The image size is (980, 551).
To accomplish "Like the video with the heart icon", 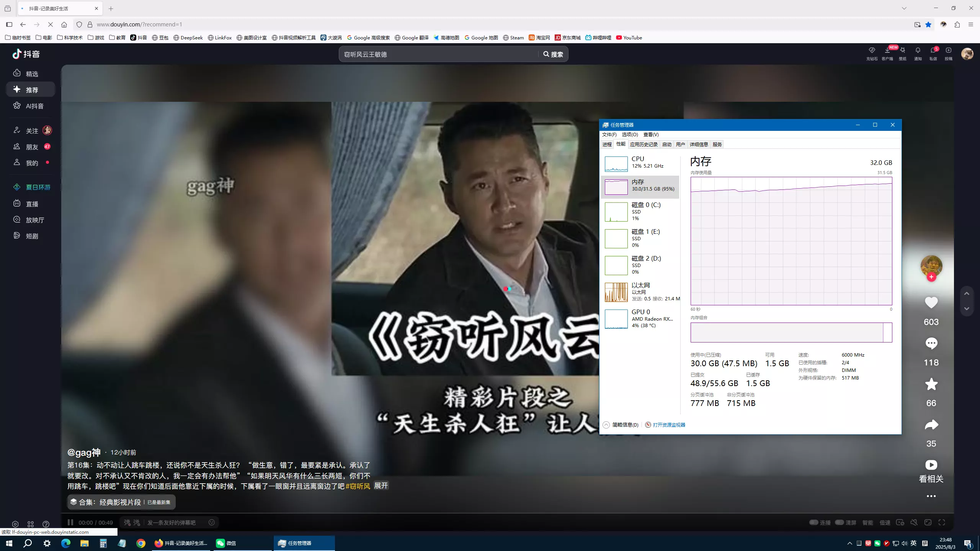I will [931, 303].
